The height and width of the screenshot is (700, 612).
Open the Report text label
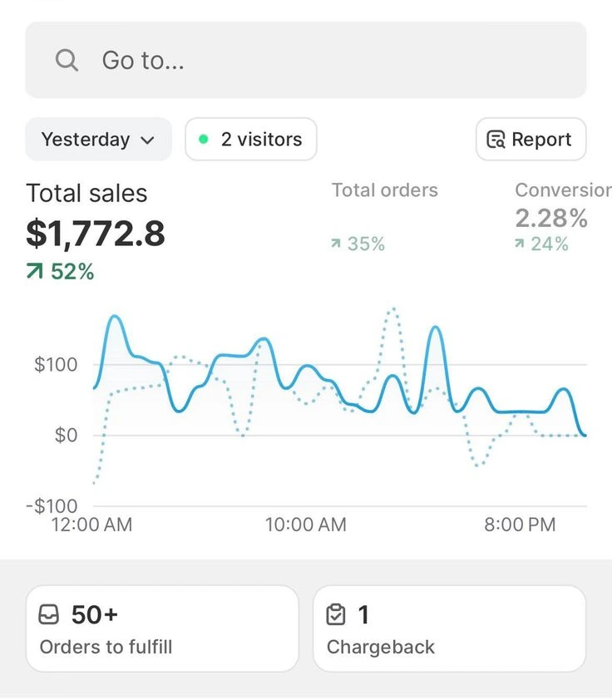[x=541, y=140]
